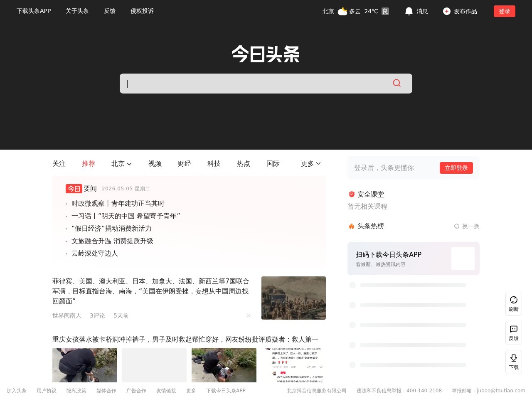Switch to the 财经 tab
Viewport: 532px width, 399px height.
click(185, 164)
